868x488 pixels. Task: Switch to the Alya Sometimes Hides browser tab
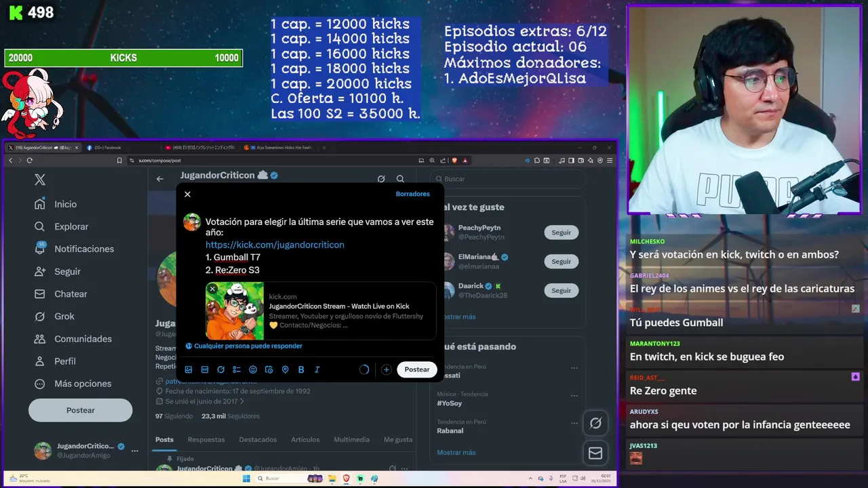pyautogui.click(x=278, y=147)
